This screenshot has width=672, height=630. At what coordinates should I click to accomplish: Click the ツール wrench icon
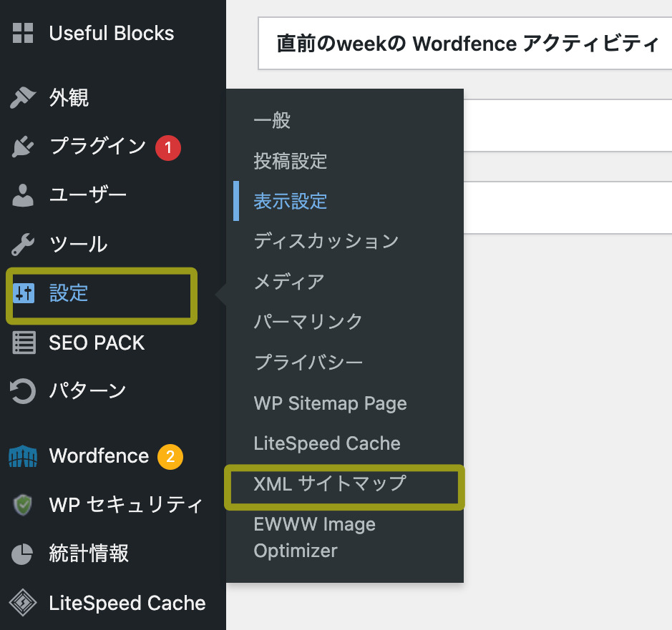click(22, 243)
